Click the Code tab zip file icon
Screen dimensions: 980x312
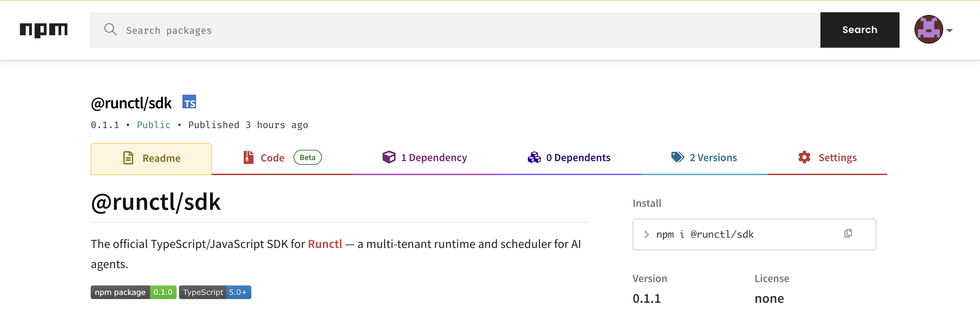[249, 157]
